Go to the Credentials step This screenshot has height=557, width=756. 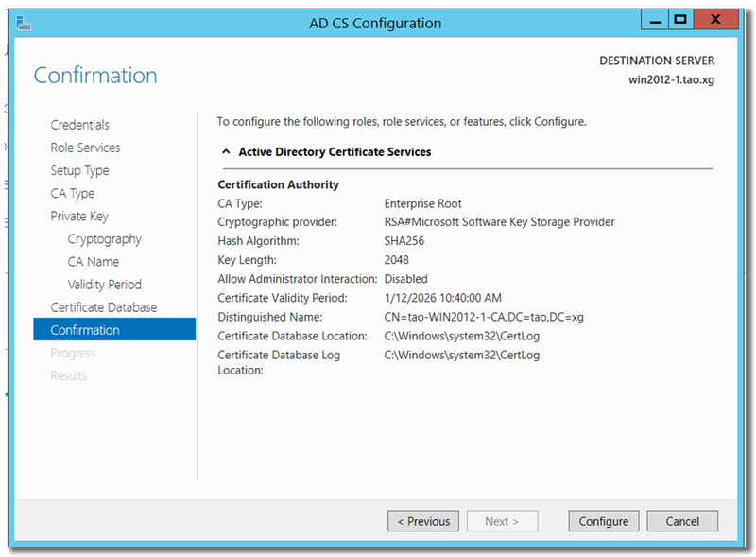[79, 125]
